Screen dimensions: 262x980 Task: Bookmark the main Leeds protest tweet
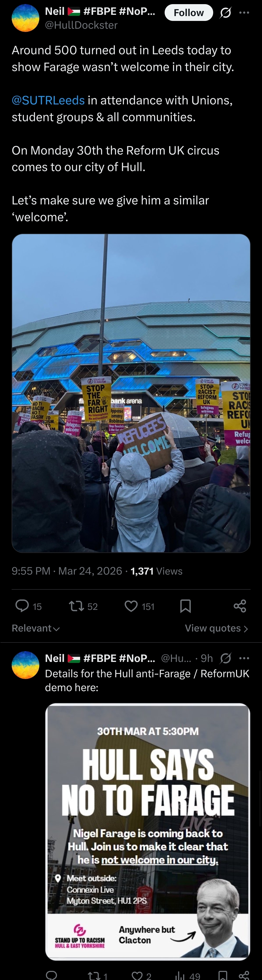coord(185,606)
